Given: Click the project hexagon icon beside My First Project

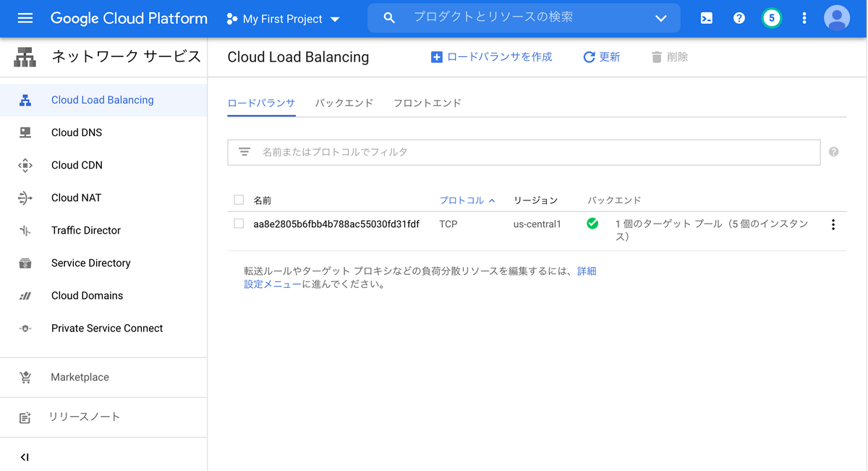Looking at the screenshot, I should 232,20.
